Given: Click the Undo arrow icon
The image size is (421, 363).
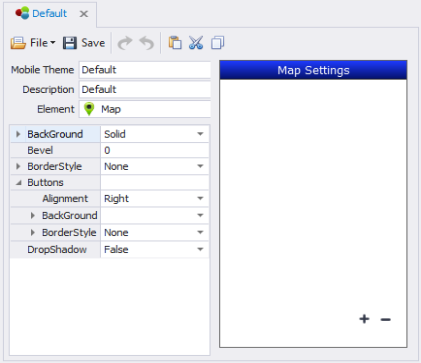Looking at the screenshot, I should pyautogui.click(x=147, y=43).
